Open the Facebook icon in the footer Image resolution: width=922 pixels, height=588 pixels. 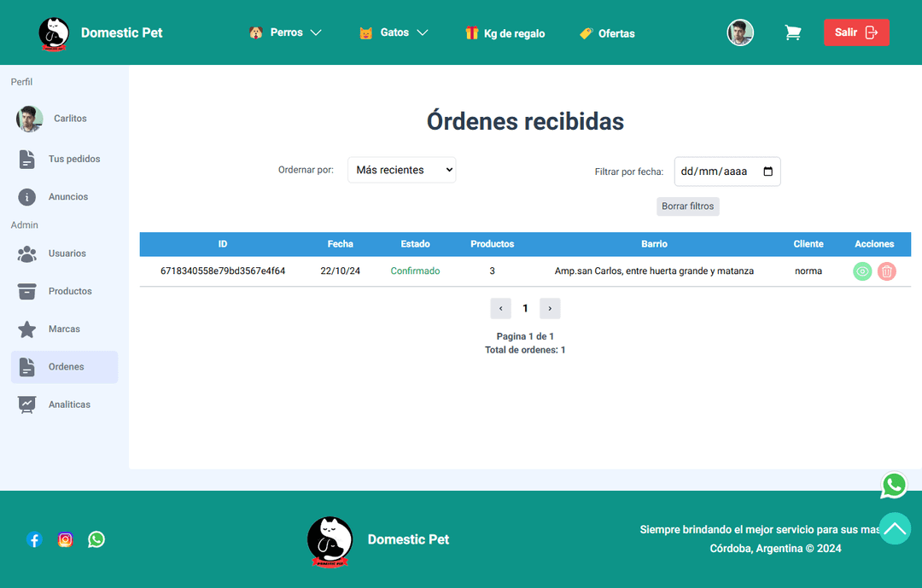click(34, 539)
